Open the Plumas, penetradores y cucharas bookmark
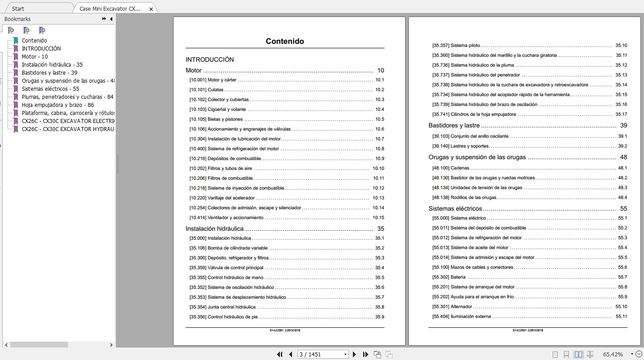The height and width of the screenshot is (360, 644). [x=68, y=97]
